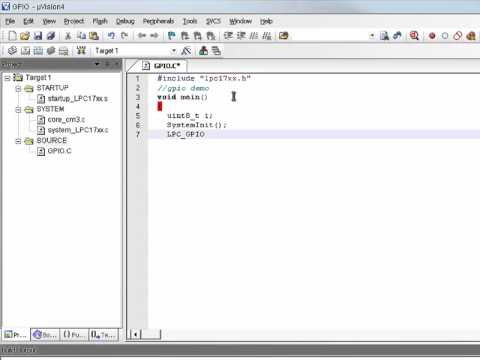Open the Debug menu
The image size is (480, 360).
click(x=125, y=21)
